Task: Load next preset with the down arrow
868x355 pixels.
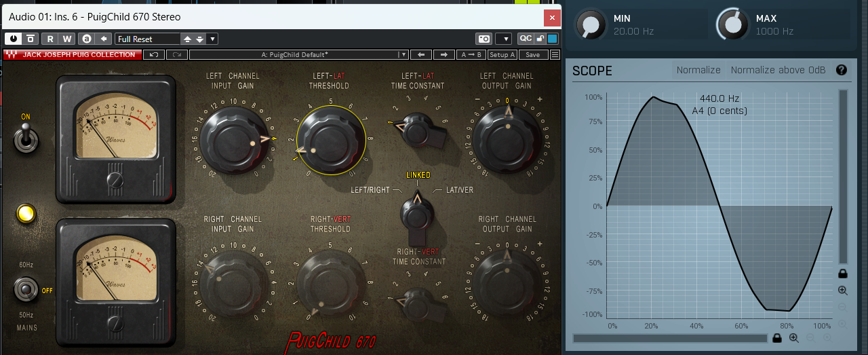Action: click(199, 39)
